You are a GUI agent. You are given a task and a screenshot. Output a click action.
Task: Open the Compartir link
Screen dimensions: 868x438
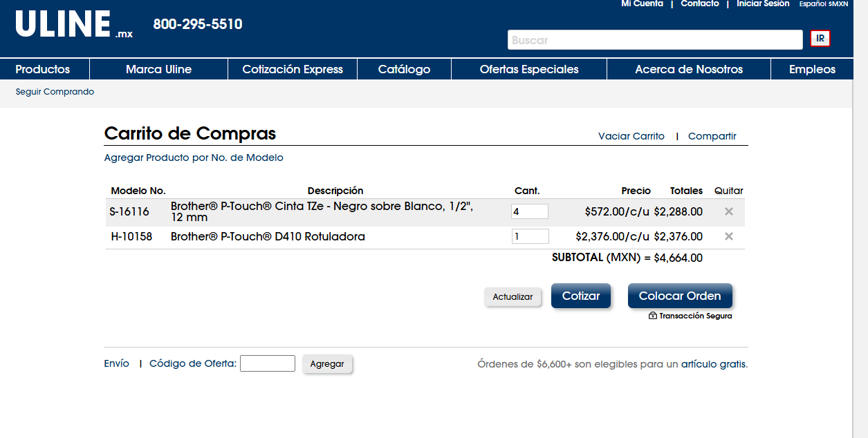712,136
